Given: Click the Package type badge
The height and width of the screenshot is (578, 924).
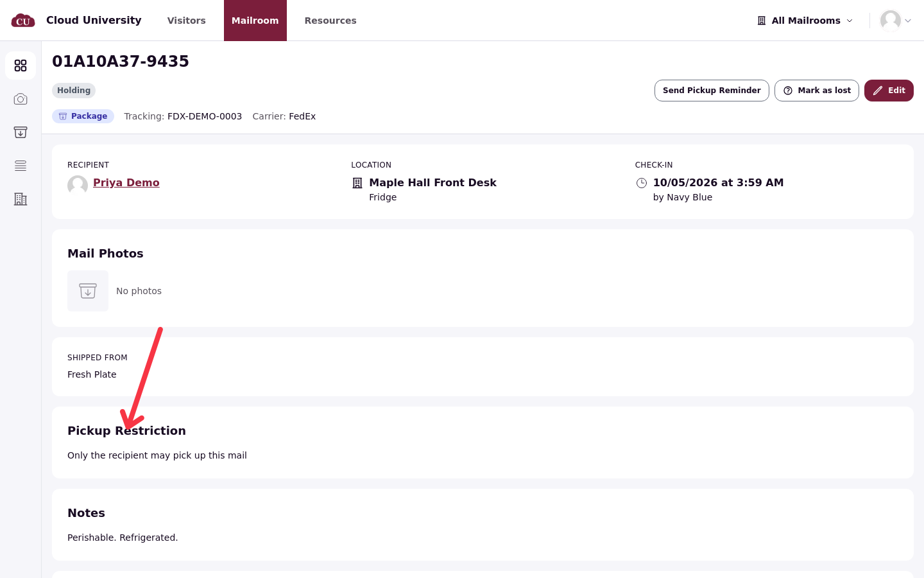Looking at the screenshot, I should (83, 116).
